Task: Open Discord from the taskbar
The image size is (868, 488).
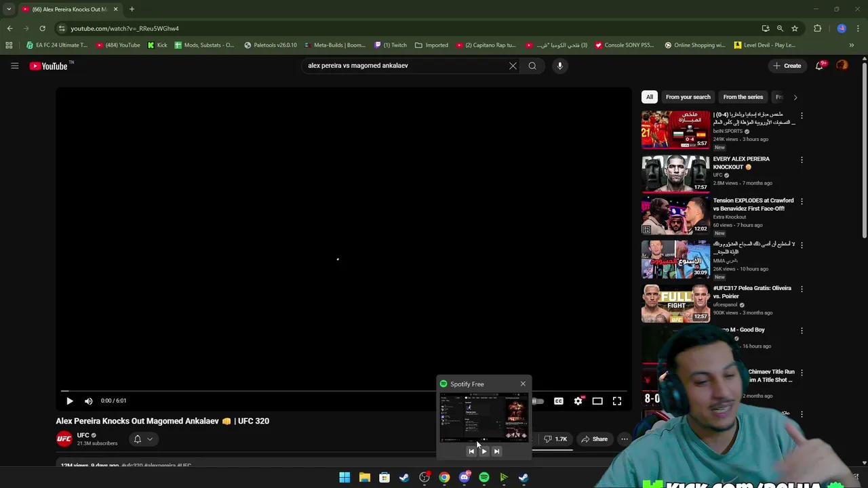Action: coord(465,477)
